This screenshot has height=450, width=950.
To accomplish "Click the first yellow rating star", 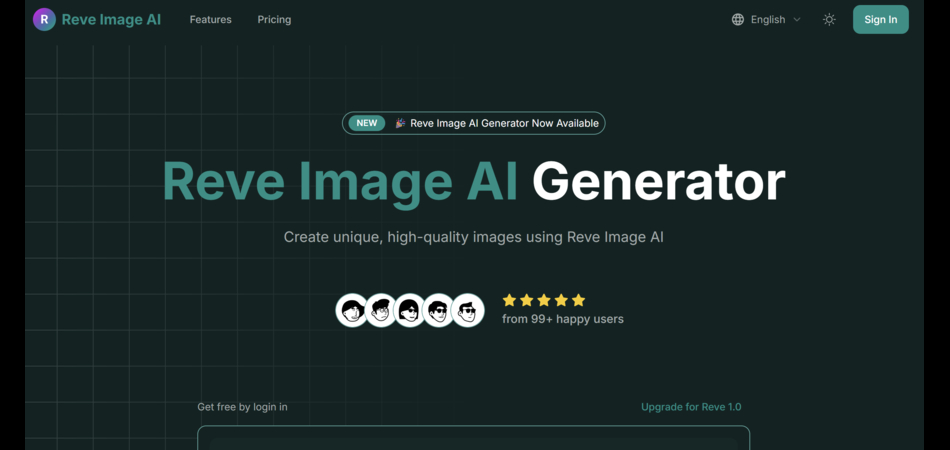I will point(509,300).
